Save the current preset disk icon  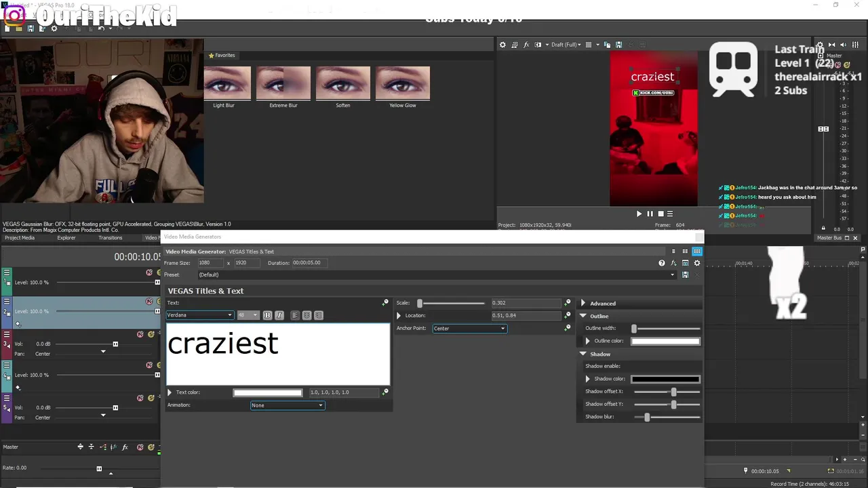685,274
